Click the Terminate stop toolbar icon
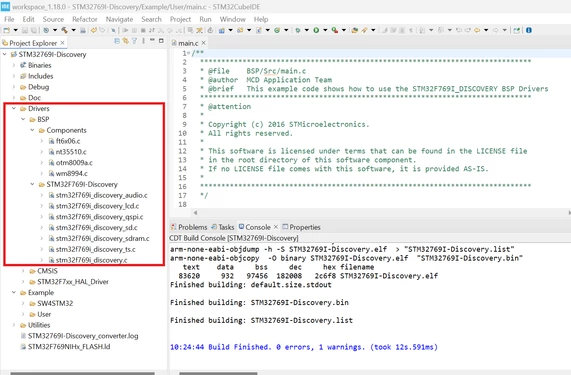Image resolution: width=571 pixels, height=375 pixels. 143,30
